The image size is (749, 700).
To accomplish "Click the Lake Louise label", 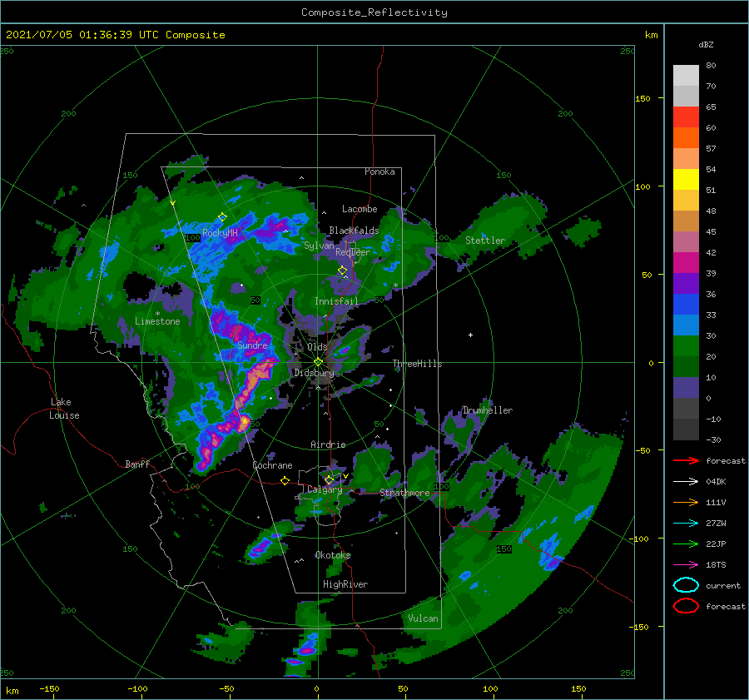I will (x=64, y=409).
